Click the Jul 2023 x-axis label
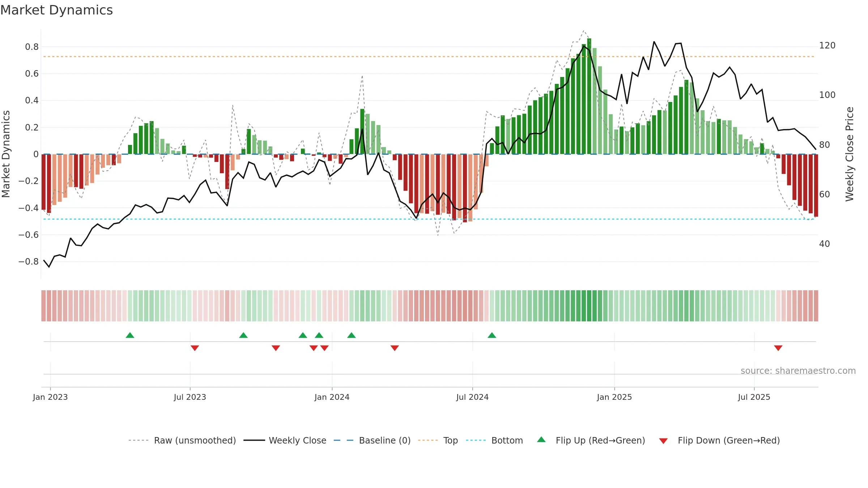This screenshot has height=488, width=868. tap(190, 397)
